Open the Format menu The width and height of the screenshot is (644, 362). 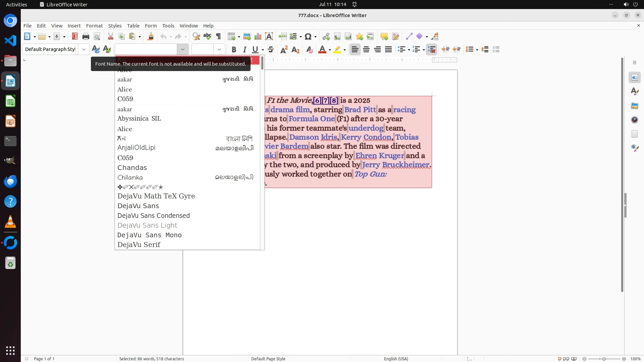coord(94,26)
